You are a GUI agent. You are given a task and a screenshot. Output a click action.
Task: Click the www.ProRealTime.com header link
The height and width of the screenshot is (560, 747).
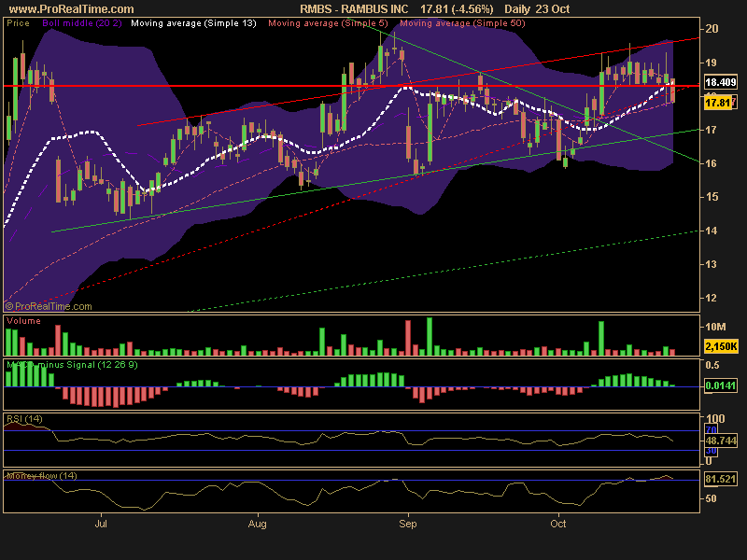coord(72,9)
